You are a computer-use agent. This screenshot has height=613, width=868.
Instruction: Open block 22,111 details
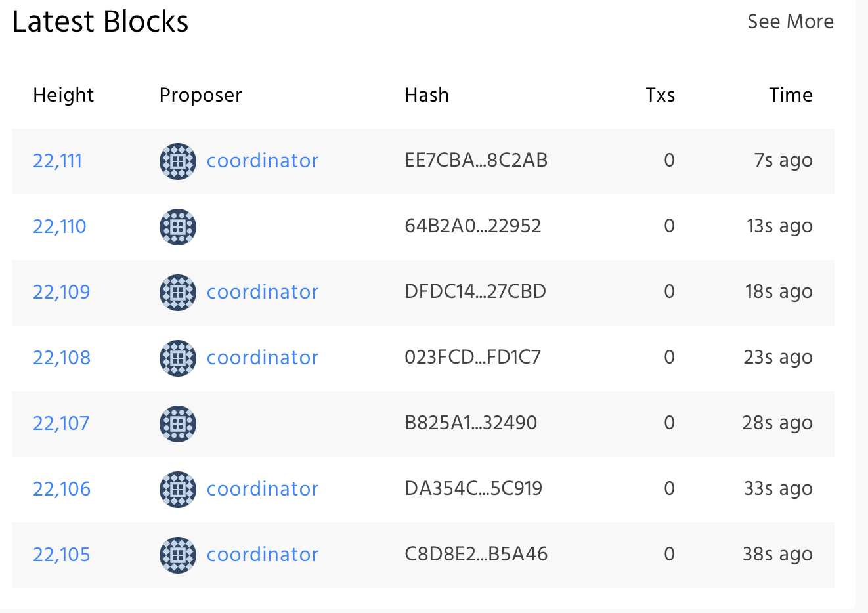tap(57, 161)
